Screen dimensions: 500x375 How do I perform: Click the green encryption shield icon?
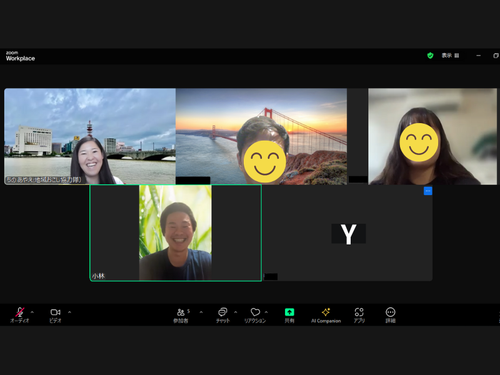pos(430,56)
